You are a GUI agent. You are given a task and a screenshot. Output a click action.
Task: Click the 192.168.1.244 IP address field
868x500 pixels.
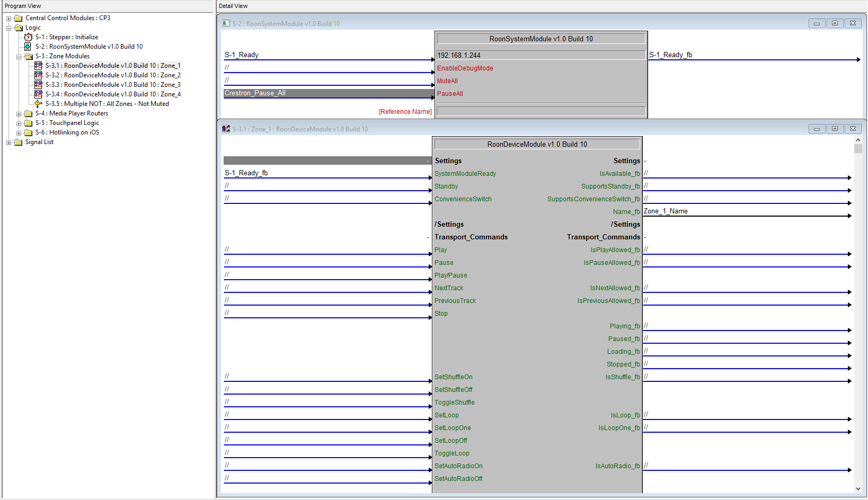coord(541,55)
